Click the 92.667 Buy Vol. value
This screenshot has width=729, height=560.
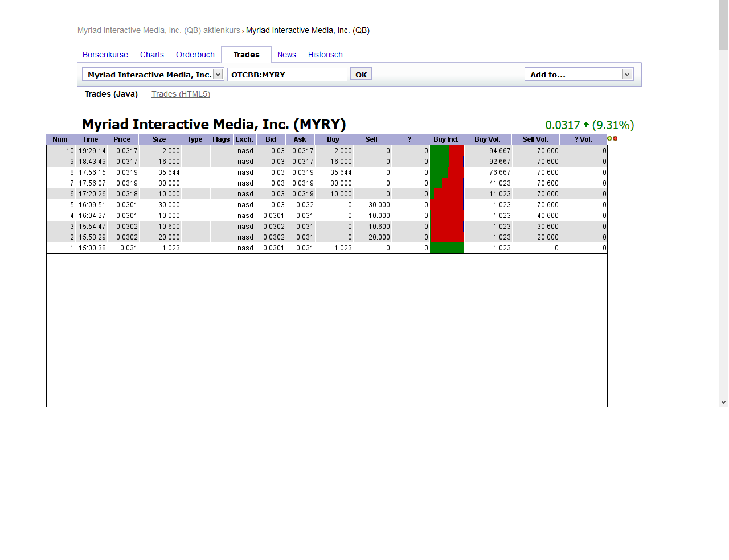(500, 162)
